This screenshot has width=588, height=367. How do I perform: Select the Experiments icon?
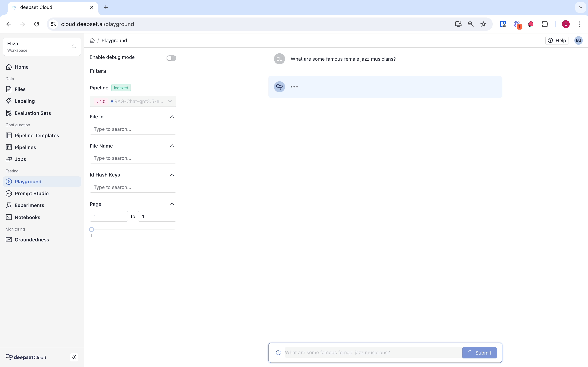9,205
